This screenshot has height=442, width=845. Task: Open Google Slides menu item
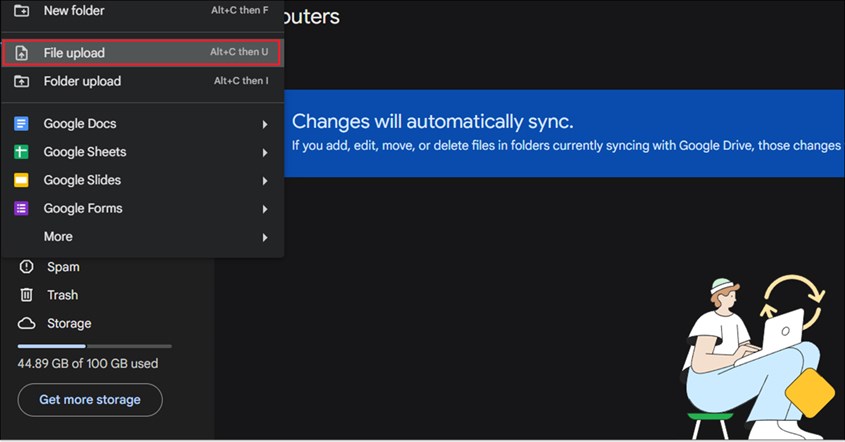142,180
